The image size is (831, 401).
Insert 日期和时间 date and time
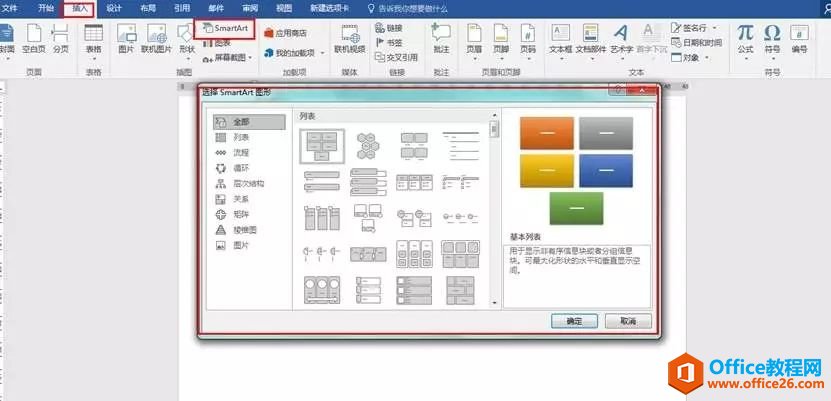click(x=696, y=42)
